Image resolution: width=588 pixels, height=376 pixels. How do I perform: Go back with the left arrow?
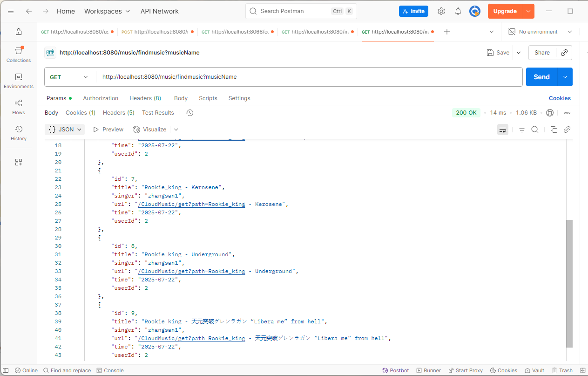pyautogui.click(x=29, y=11)
